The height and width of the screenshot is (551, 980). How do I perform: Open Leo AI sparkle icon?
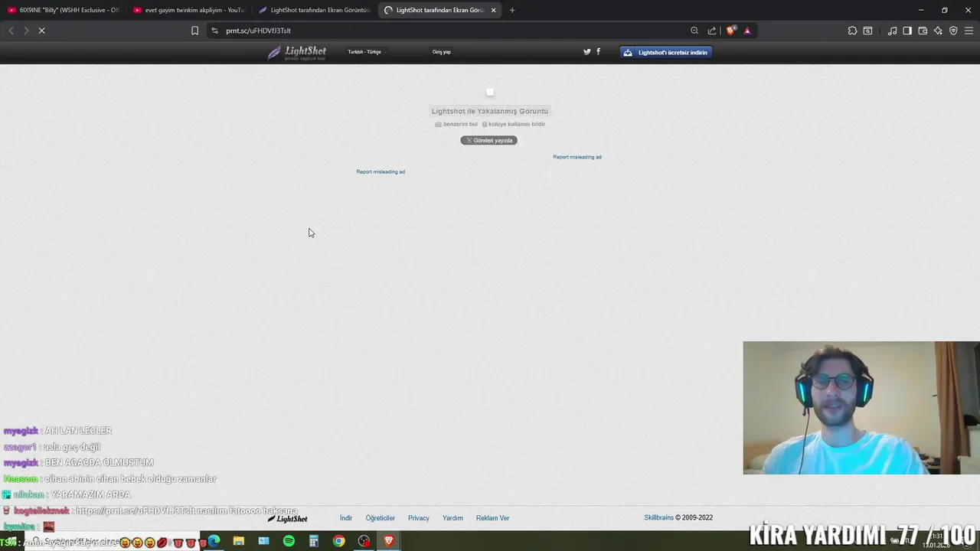click(938, 31)
